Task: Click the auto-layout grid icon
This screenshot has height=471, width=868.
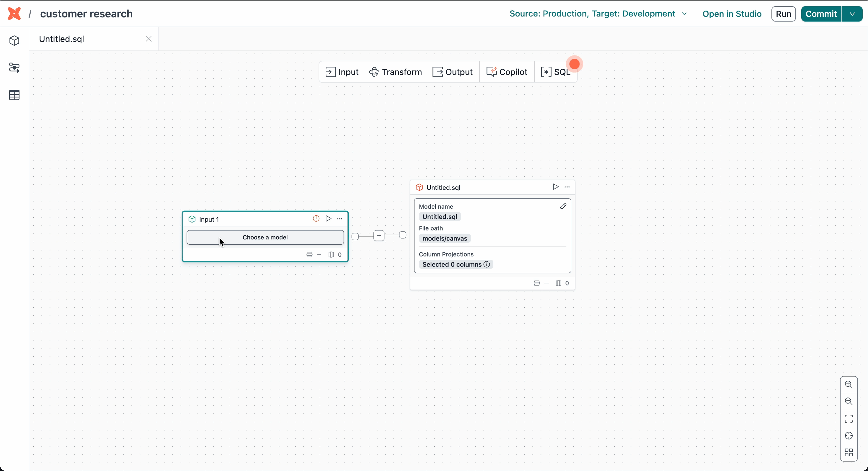Action: [849, 452]
